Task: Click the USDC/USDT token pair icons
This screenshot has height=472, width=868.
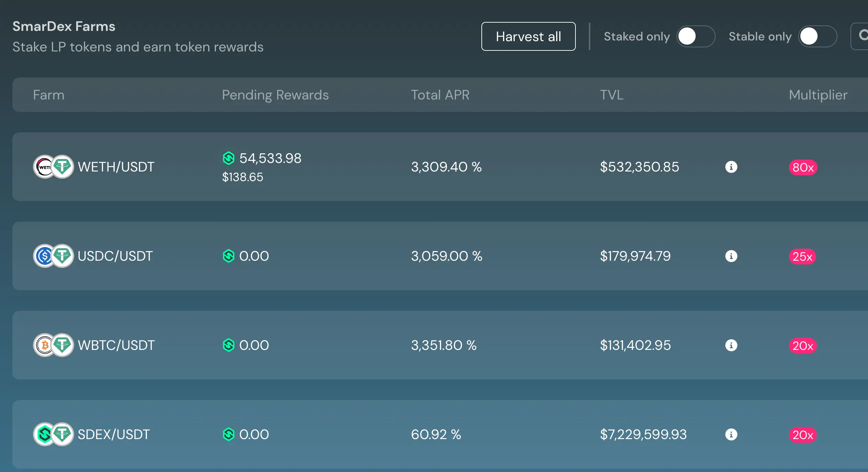Action: [53, 256]
